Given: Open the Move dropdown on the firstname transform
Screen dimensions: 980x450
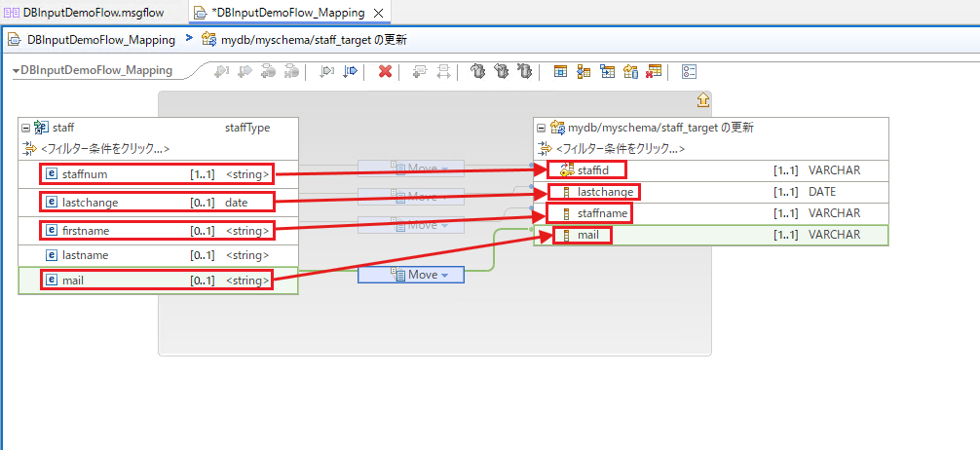Looking at the screenshot, I should point(445,225).
